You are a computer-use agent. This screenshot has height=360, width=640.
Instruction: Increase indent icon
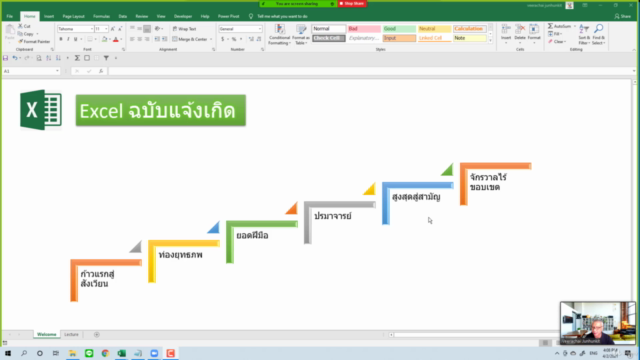(164, 39)
